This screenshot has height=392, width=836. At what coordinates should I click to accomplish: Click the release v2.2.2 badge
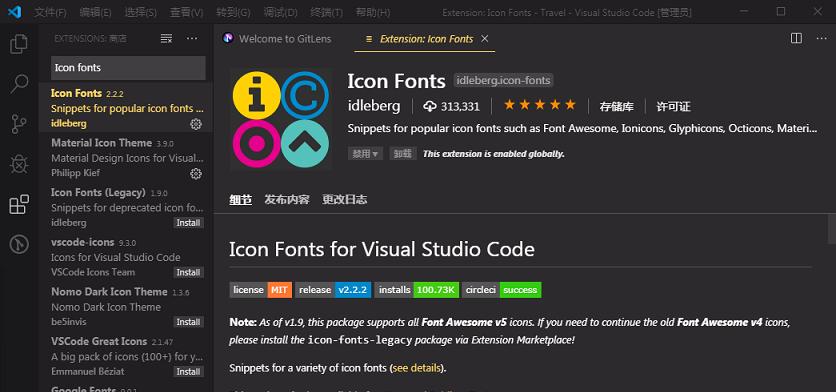coord(333,290)
